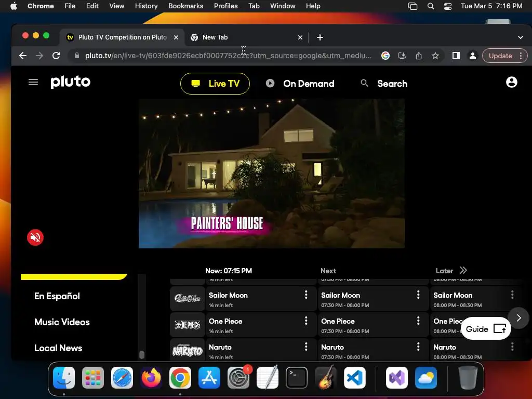Choose the En Español category

tap(57, 296)
